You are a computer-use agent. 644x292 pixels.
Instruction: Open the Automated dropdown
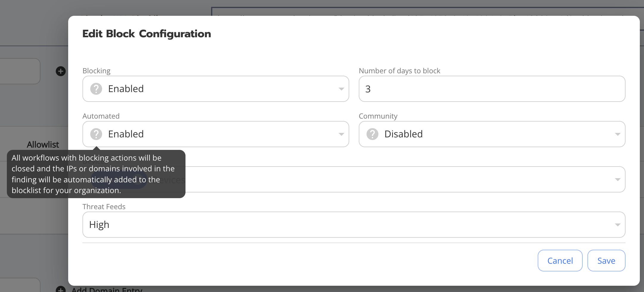[216, 134]
